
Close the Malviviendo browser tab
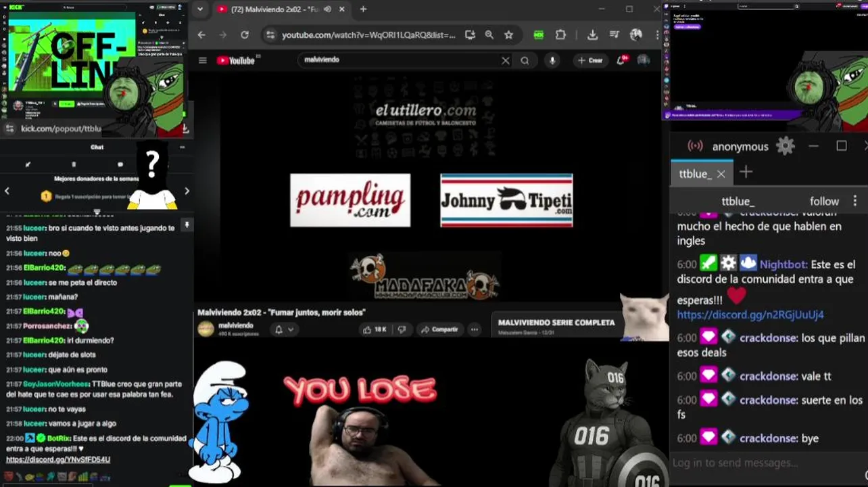coord(342,9)
